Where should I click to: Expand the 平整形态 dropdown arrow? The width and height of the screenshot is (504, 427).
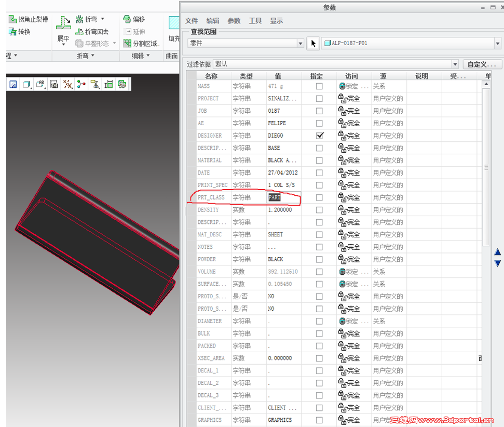114,43
